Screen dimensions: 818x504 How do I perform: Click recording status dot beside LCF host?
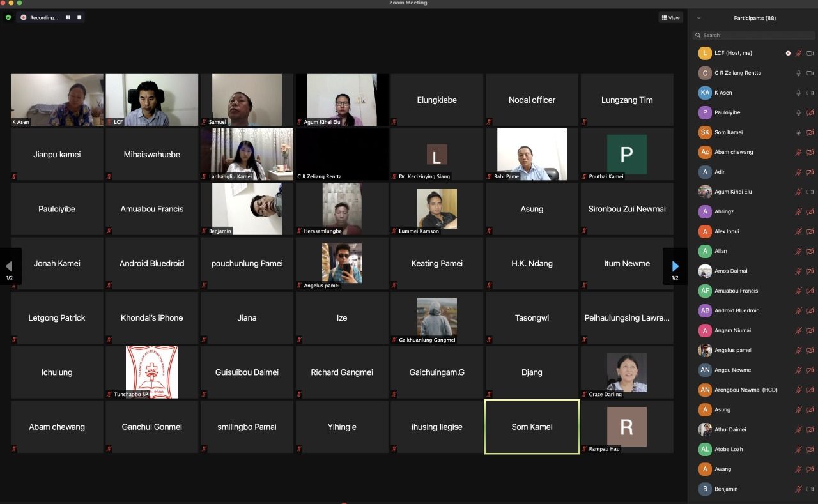(788, 53)
